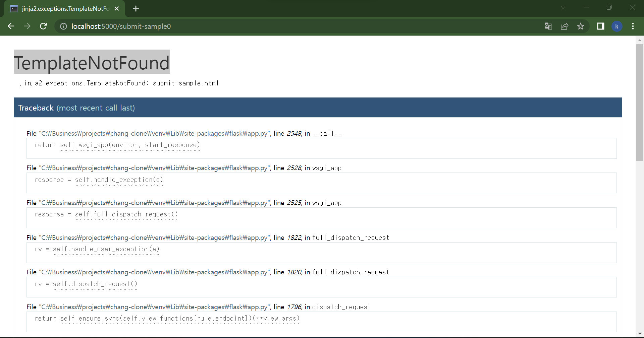Click the File line with line 1820
The height and width of the screenshot is (338, 644).
coord(208,272)
